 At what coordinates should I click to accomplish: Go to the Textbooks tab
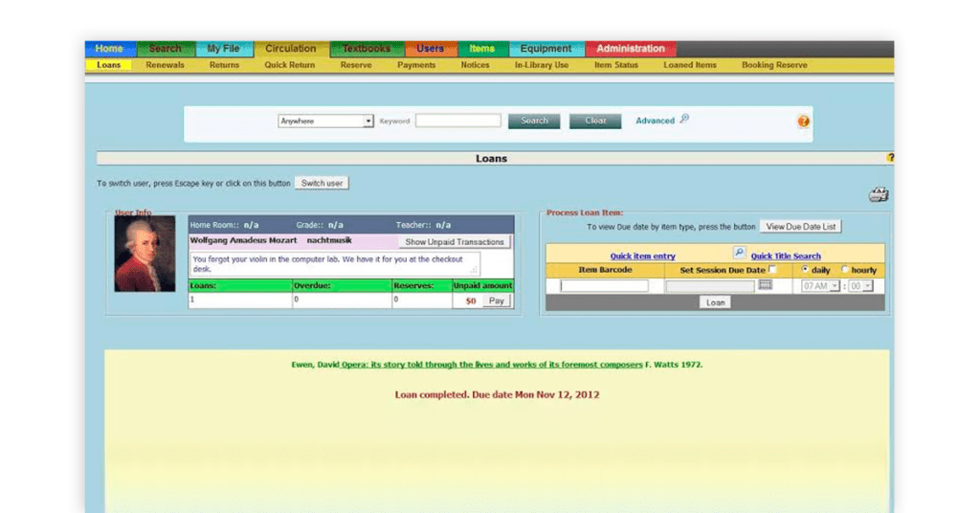(x=367, y=49)
